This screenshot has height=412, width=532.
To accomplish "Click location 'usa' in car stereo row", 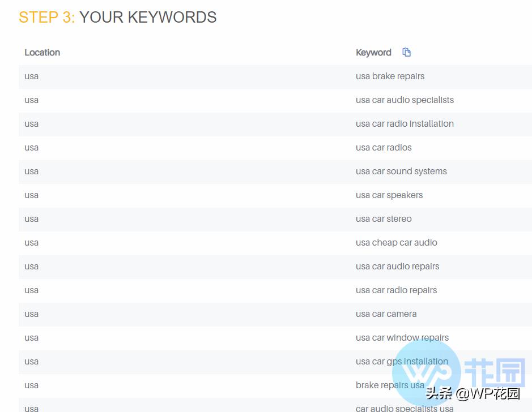I will click(x=31, y=219).
